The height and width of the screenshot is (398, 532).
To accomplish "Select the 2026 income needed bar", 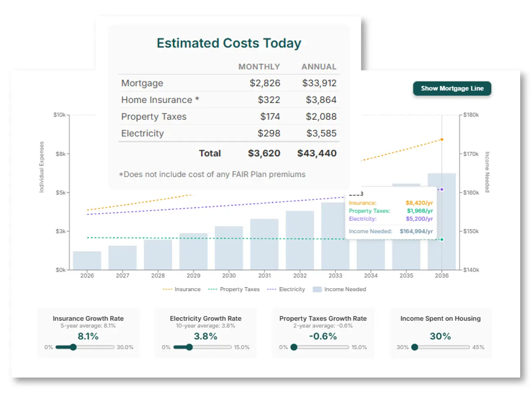I will [x=87, y=261].
